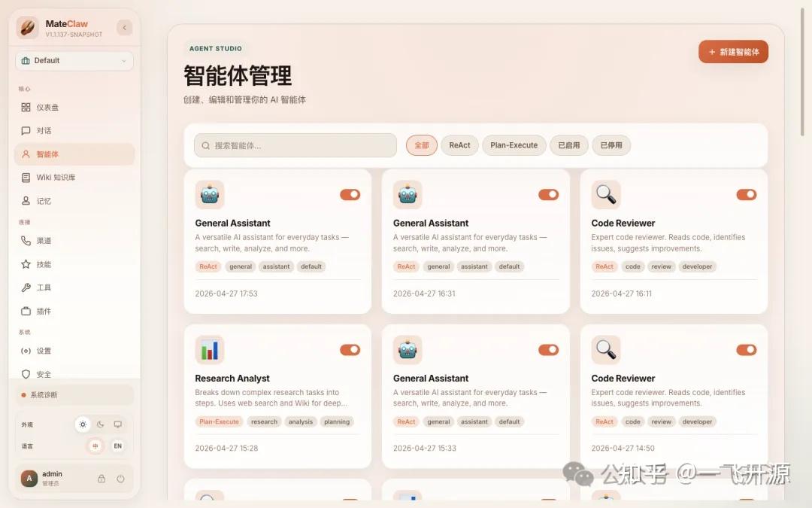
Task: Click timestamp 2026-04-27 17:53
Action: [x=226, y=294]
